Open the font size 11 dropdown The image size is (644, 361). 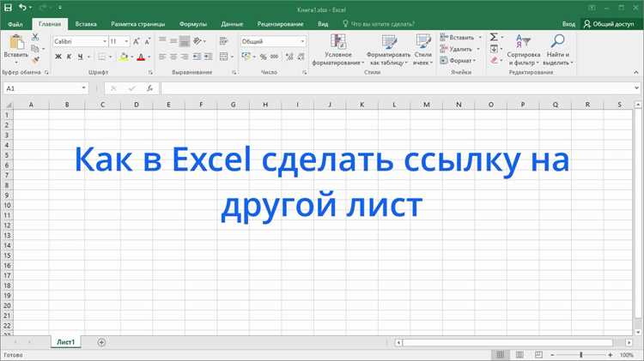[x=126, y=41]
